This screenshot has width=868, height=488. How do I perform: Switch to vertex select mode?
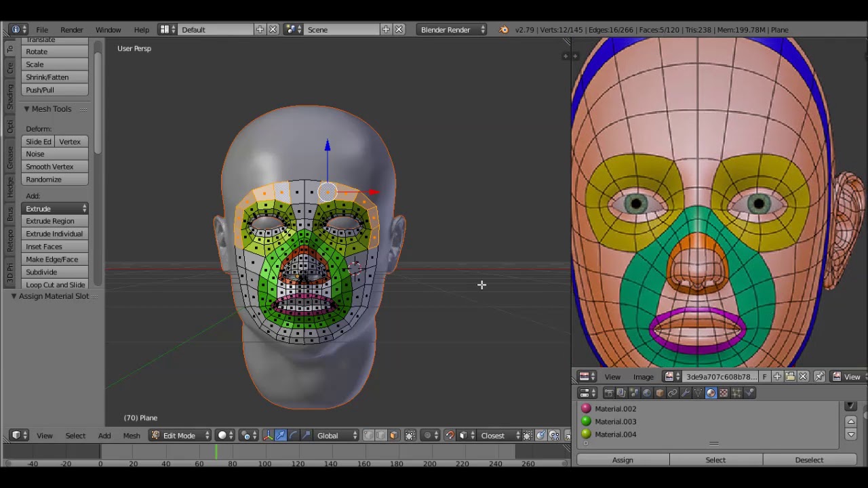(x=369, y=436)
